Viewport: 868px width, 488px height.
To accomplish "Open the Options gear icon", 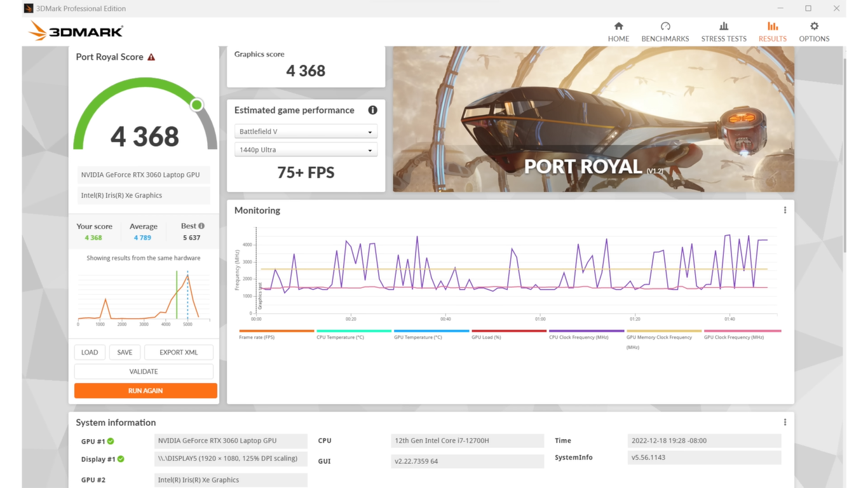I will tap(814, 27).
